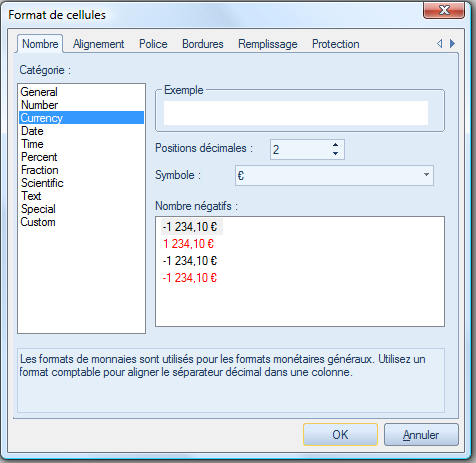Select the red 1 234,10 € negative format without minus
This screenshot has width=476, height=463.
pos(188,244)
